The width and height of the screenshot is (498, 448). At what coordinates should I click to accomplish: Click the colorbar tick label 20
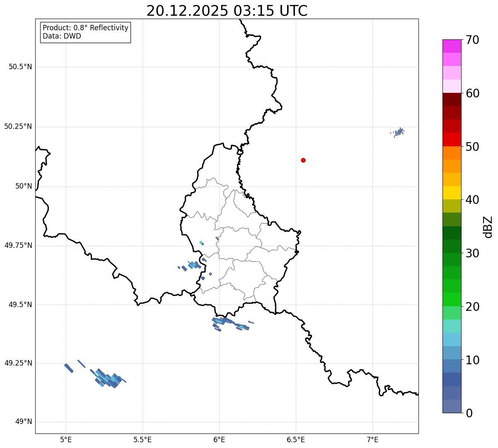[x=473, y=307]
